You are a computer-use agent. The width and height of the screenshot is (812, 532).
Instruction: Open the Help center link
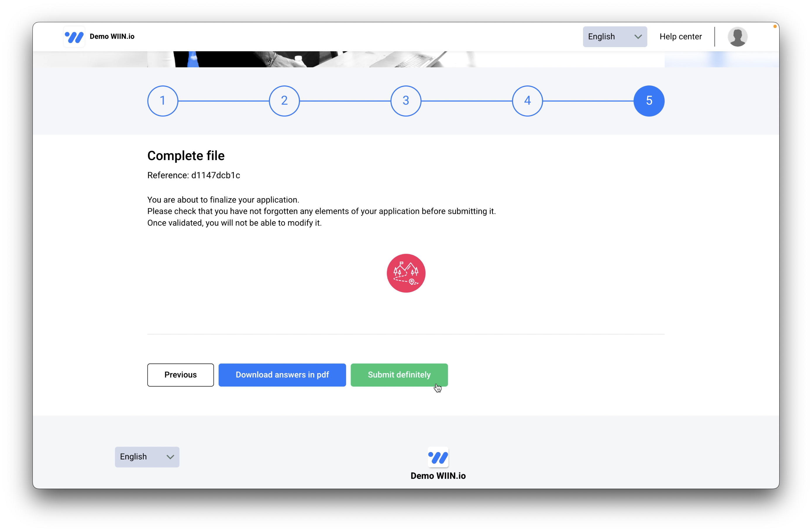681,37
